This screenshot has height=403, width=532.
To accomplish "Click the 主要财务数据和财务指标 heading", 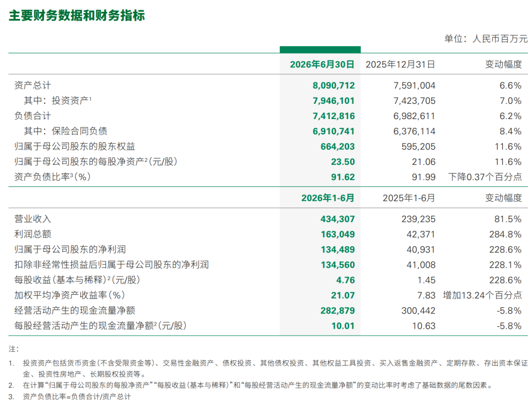I will (77, 16).
